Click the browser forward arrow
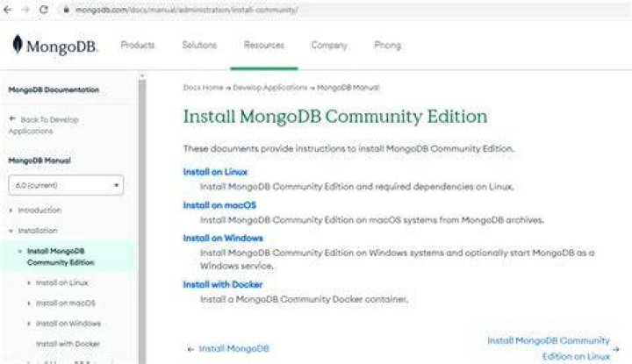 pos(25,10)
